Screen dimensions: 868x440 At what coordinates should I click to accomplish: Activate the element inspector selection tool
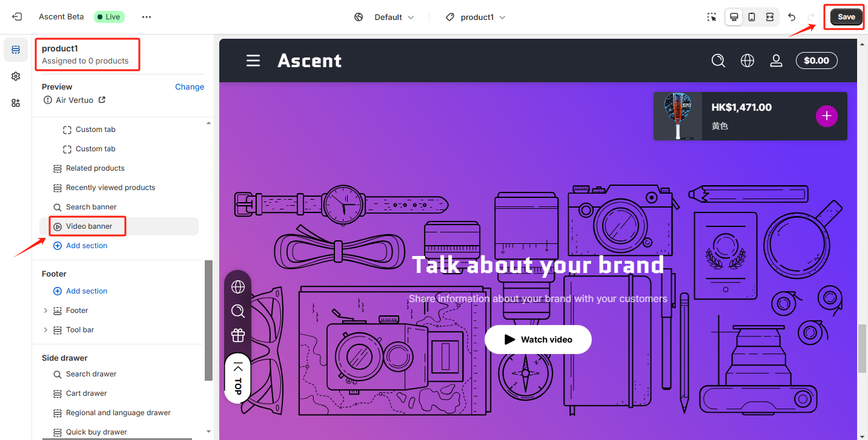[712, 17]
